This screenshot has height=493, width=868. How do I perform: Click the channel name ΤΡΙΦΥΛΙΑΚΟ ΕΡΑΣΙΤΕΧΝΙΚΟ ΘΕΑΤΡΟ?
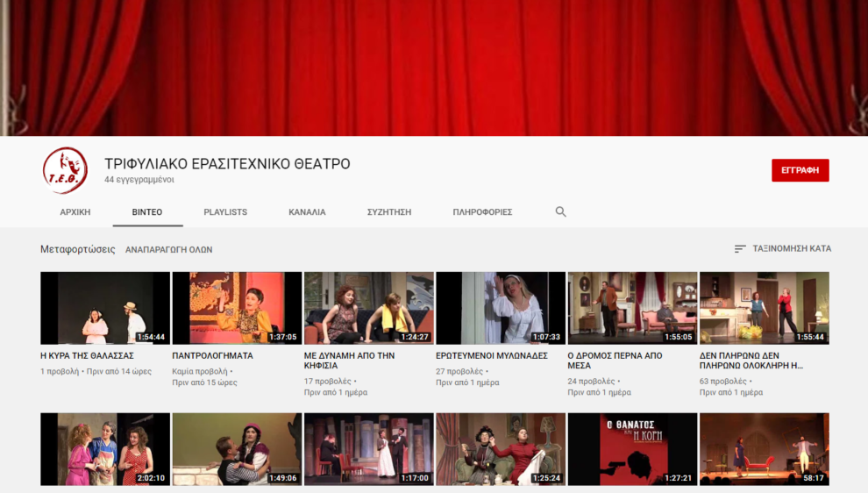click(x=227, y=164)
